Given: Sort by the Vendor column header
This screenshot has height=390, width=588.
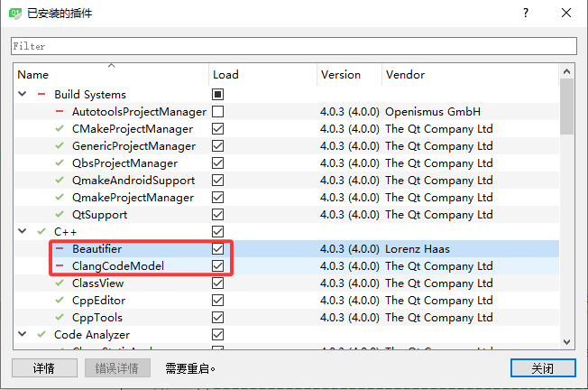Looking at the screenshot, I should [470, 74].
